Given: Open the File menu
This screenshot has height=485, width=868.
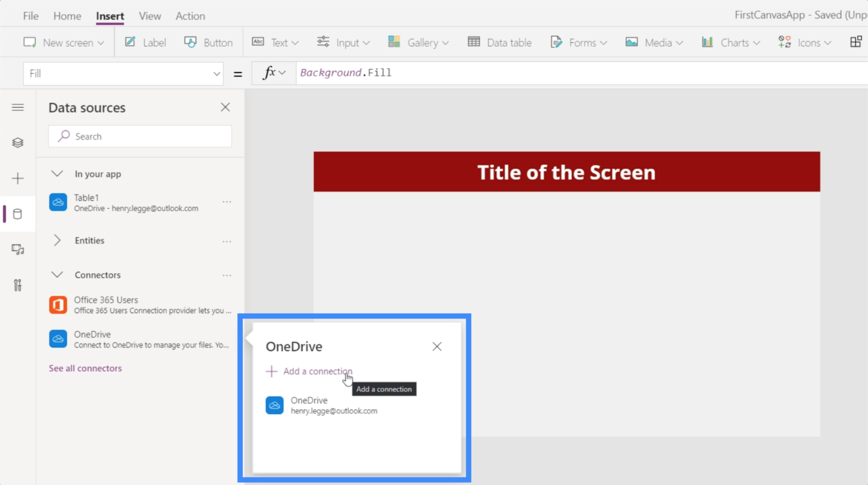Looking at the screenshot, I should coord(30,16).
